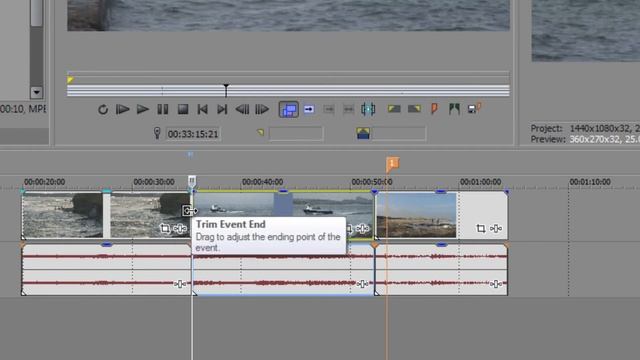Screen dimensions: 640x360
Task: Click ruler label 00:00:20:00
Action: tap(44, 182)
